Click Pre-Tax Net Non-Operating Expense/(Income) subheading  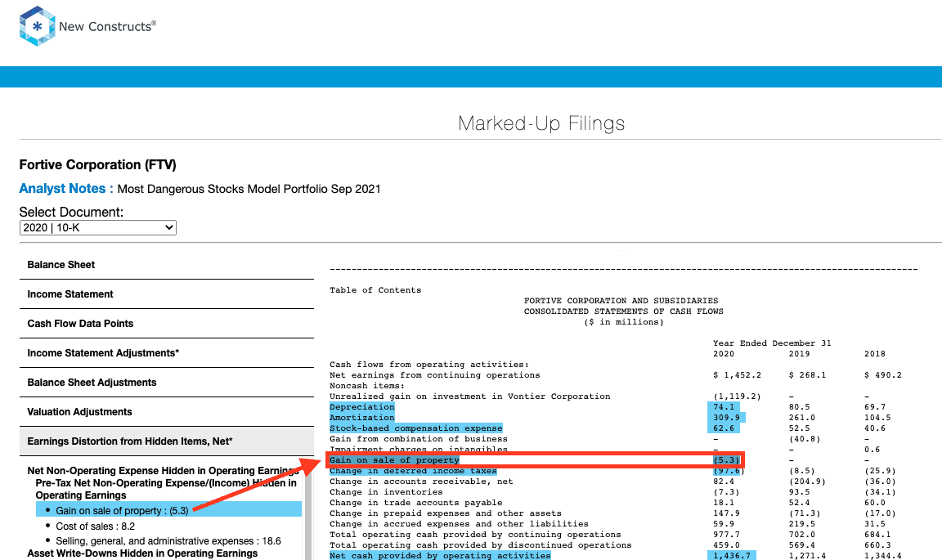pos(166,489)
